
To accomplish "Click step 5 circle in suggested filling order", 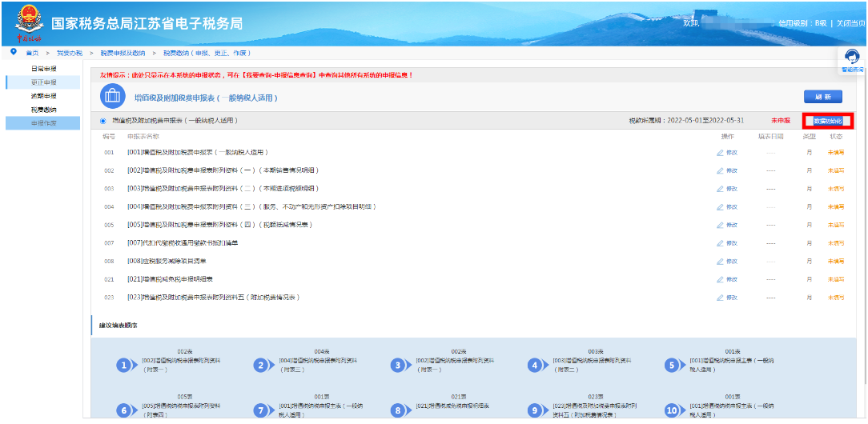I will [672, 365].
